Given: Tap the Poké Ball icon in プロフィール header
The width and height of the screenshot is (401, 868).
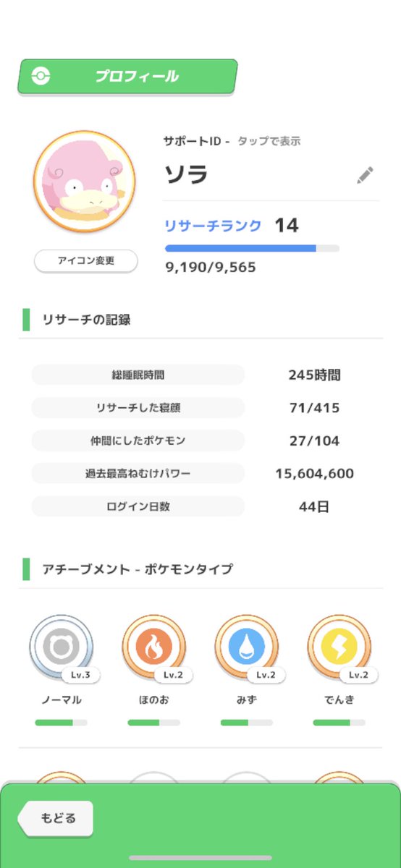Looking at the screenshot, I should tap(41, 77).
